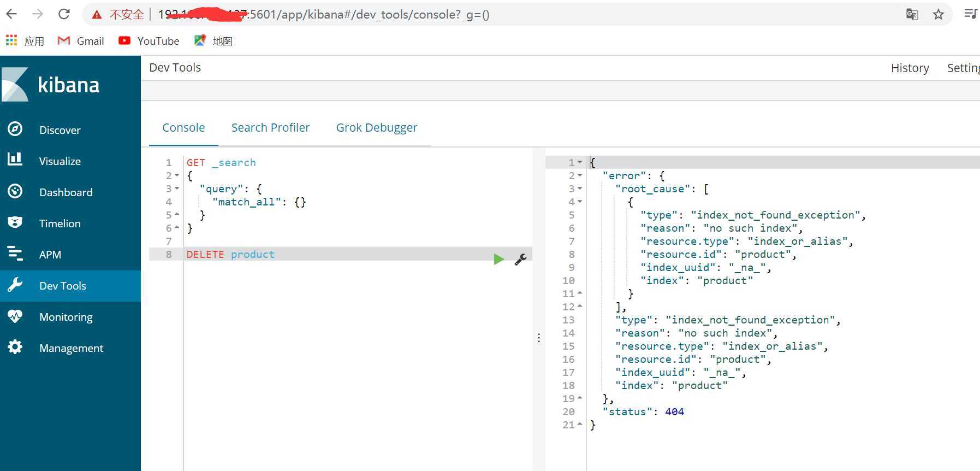Collapse editor line 2 fold arrow
Image resolution: width=980 pixels, height=471 pixels.
point(177,175)
